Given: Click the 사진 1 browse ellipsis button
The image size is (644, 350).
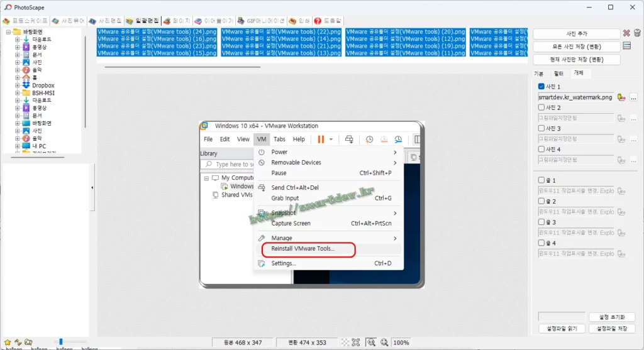Looking at the screenshot, I should [x=634, y=97].
